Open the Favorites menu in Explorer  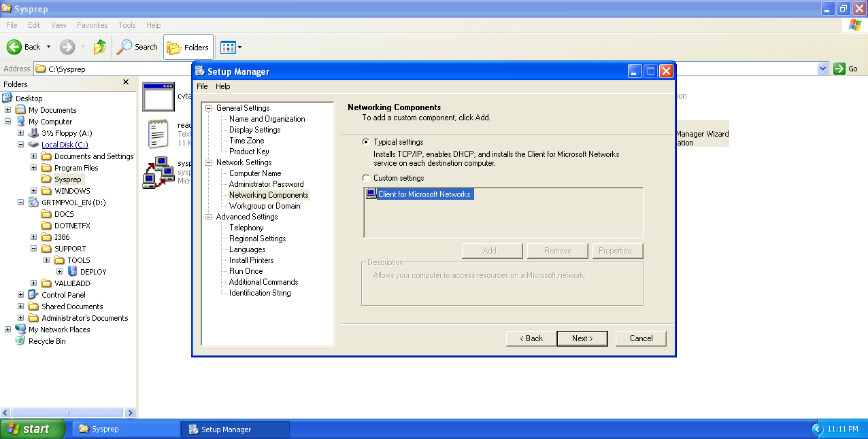pyautogui.click(x=92, y=25)
